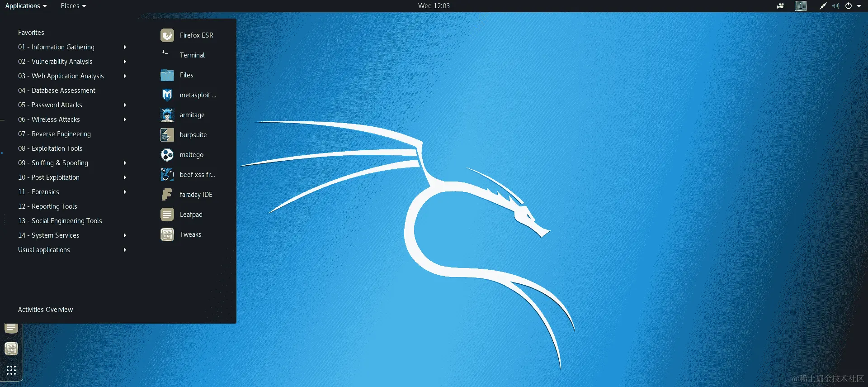This screenshot has width=868, height=387.
Task: Click the 05 - Password Attacks label
Action: coord(50,105)
